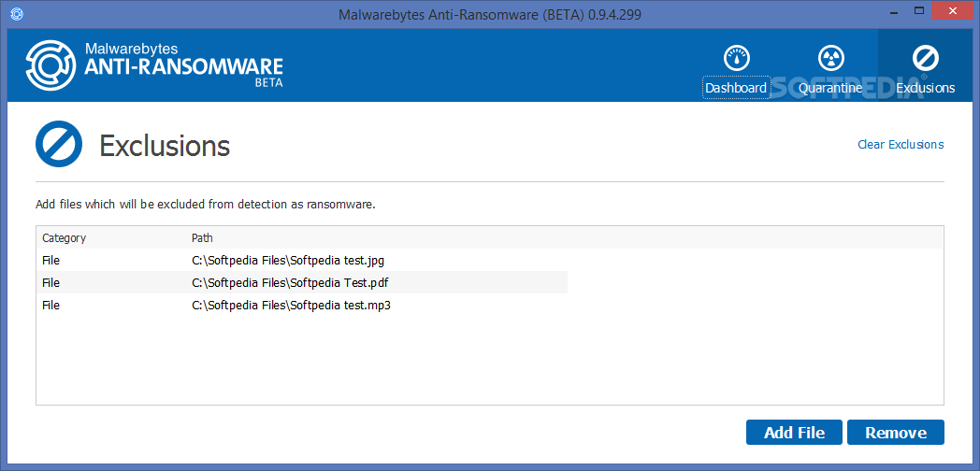Click the ANTI-RANSOMWARE title text
The height and width of the screenshot is (471, 980).
point(183,66)
